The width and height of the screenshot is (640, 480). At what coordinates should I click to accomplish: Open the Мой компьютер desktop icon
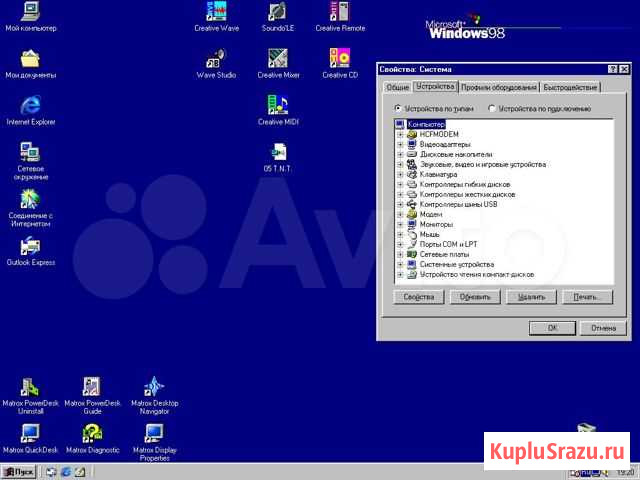31,16
